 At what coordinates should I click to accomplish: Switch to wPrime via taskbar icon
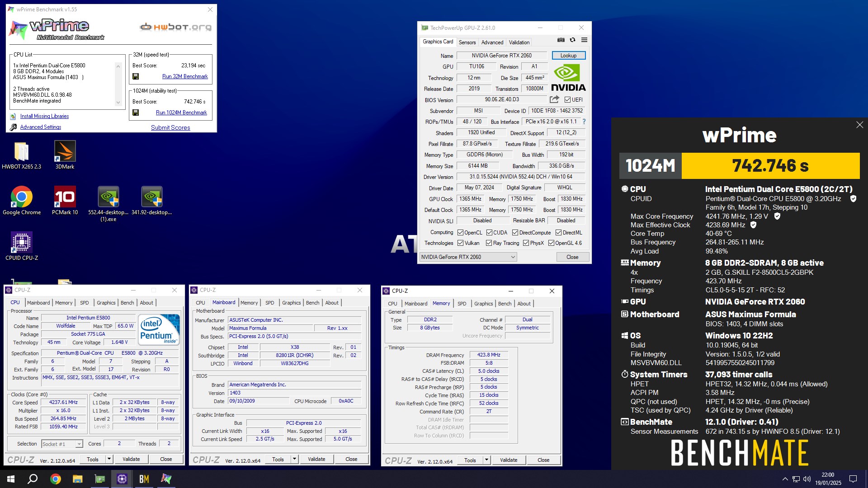[166, 479]
